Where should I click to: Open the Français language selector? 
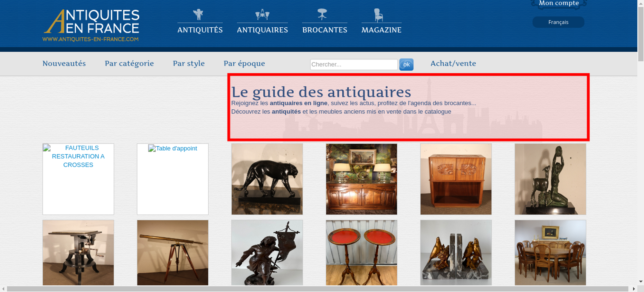[x=558, y=22]
